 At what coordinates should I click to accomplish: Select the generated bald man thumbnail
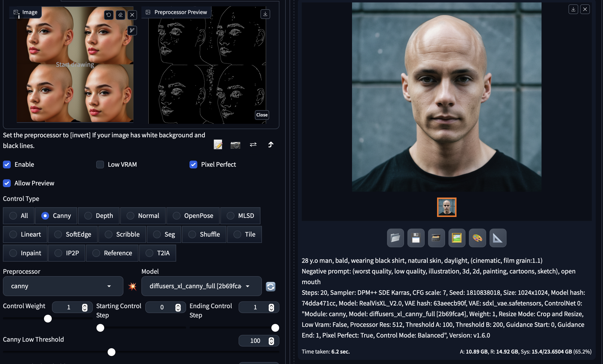click(447, 207)
